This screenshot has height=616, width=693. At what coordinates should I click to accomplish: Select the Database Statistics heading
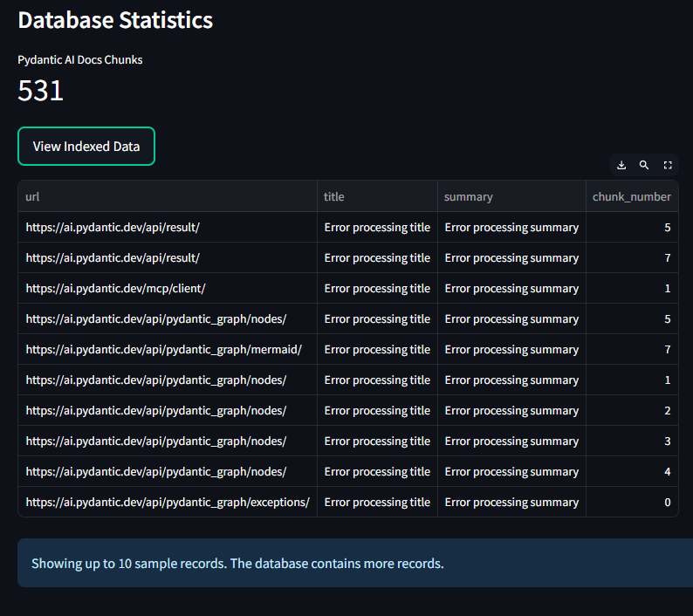point(115,20)
